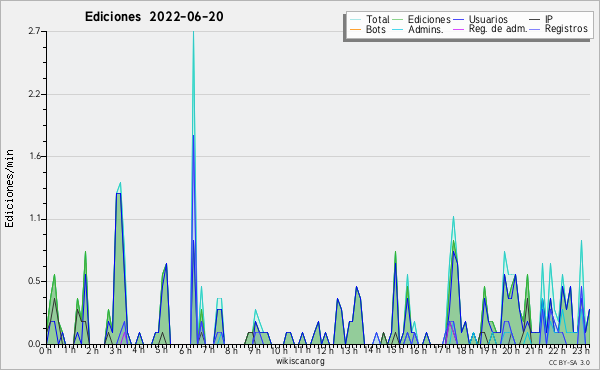Click the 'Usuarios' legend label

coord(488,19)
